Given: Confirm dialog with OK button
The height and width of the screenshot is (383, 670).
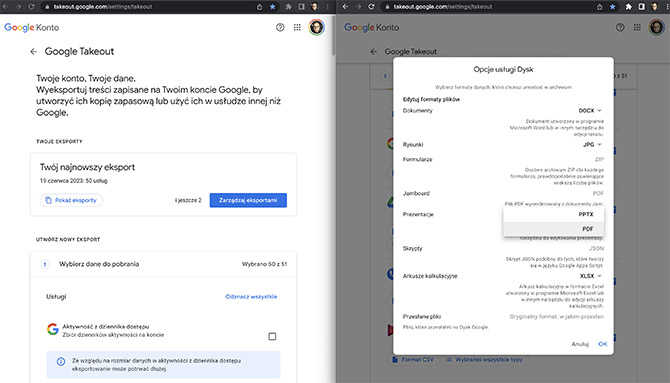Looking at the screenshot, I should click(602, 345).
